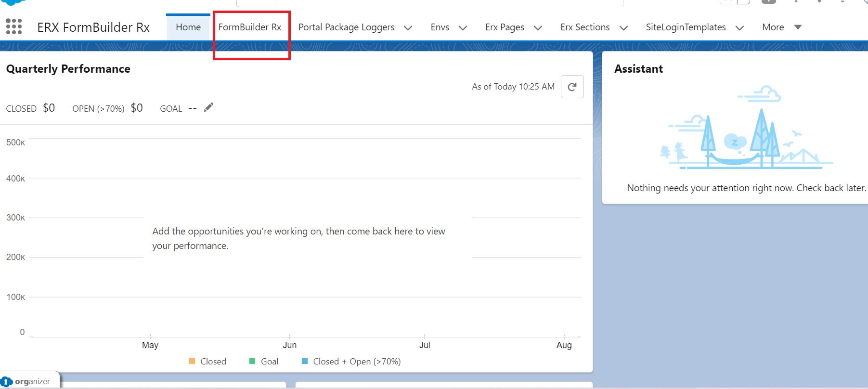868x389 pixels.
Task: Expand the Erx Pages chevron dropdown
Action: click(538, 28)
